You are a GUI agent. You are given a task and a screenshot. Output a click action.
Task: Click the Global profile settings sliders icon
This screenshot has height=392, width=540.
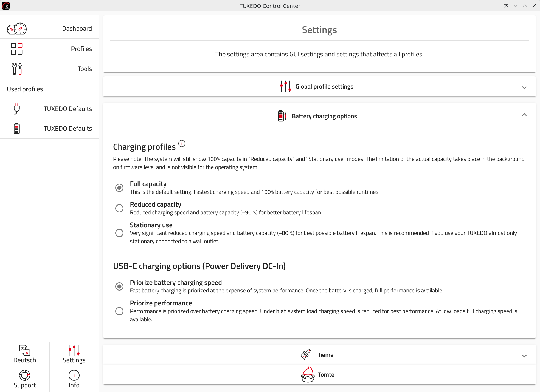point(286,86)
